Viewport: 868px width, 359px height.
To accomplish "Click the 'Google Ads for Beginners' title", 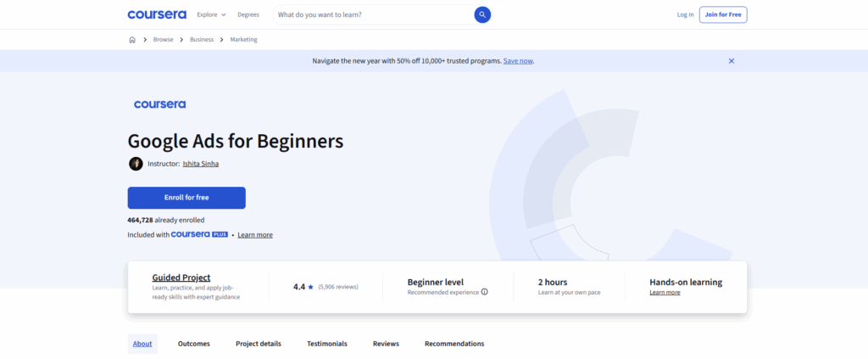I will (x=236, y=141).
